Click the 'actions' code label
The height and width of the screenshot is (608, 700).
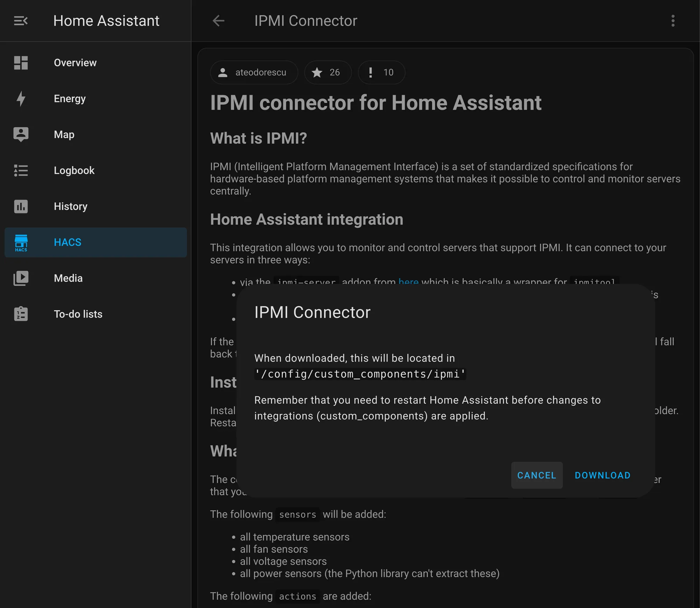point(297,596)
